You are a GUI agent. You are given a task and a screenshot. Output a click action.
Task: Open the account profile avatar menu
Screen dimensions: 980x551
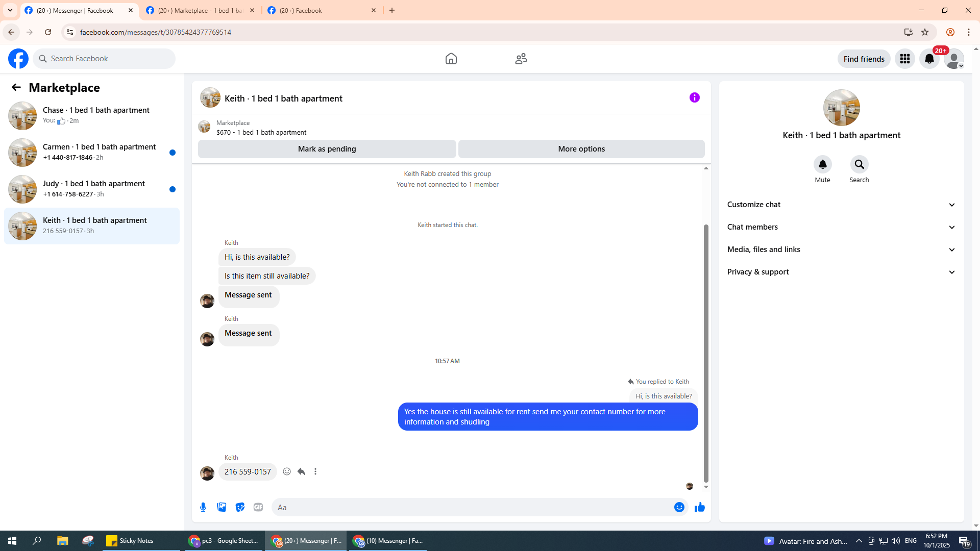click(x=954, y=59)
